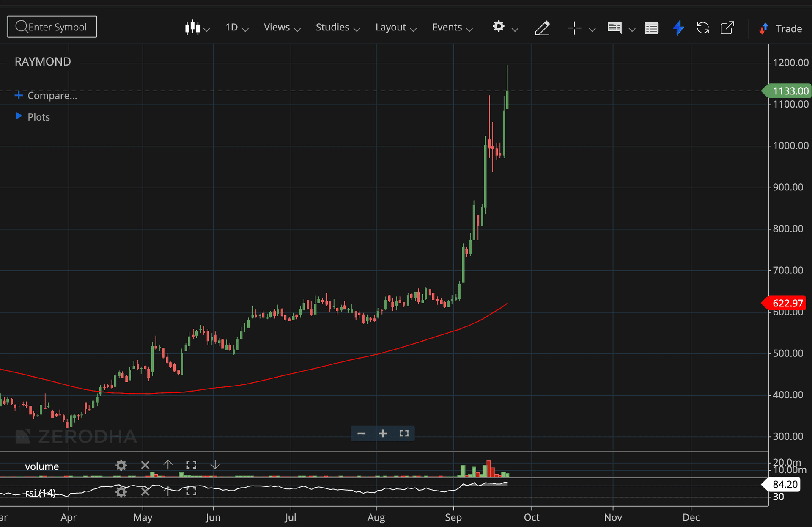Screen dimensions: 812x527
Task: Refresh the chart data
Action: pyautogui.click(x=703, y=28)
